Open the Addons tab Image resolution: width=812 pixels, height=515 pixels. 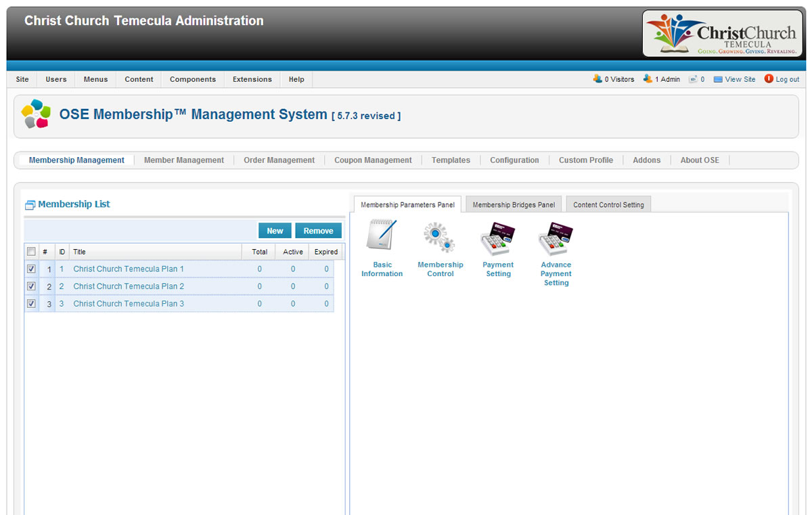pos(646,160)
